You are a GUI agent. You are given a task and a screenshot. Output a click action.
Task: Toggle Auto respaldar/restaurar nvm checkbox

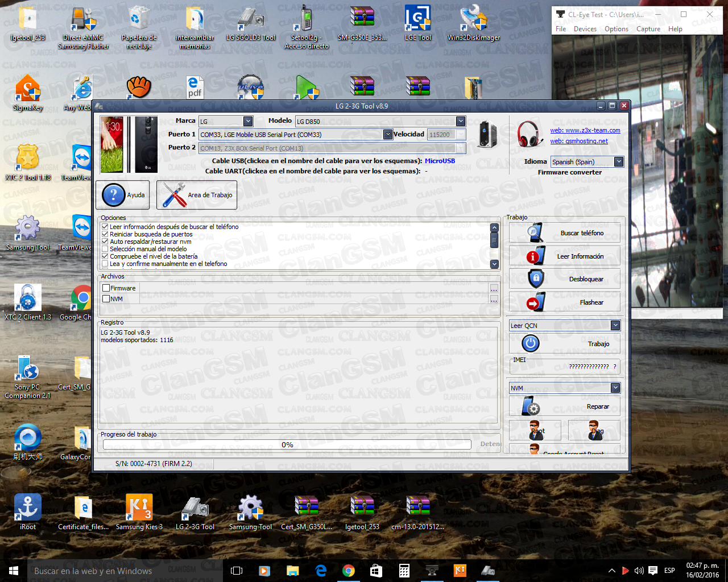105,242
